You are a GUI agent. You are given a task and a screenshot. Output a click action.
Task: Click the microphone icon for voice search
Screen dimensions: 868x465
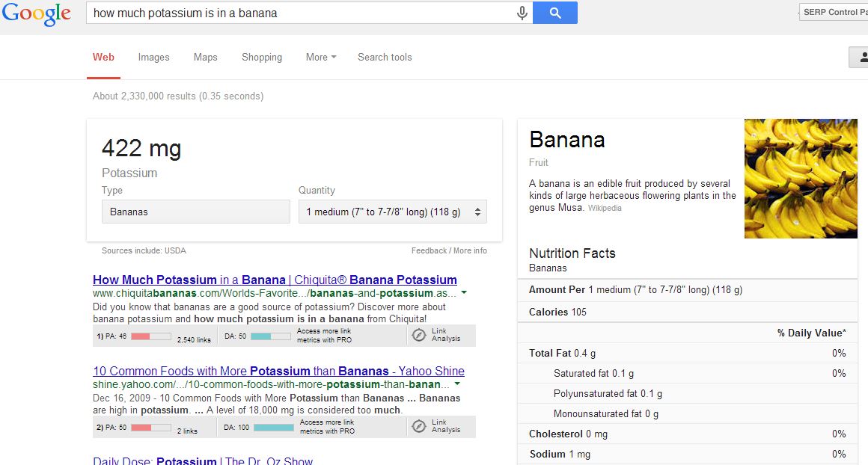click(x=522, y=12)
